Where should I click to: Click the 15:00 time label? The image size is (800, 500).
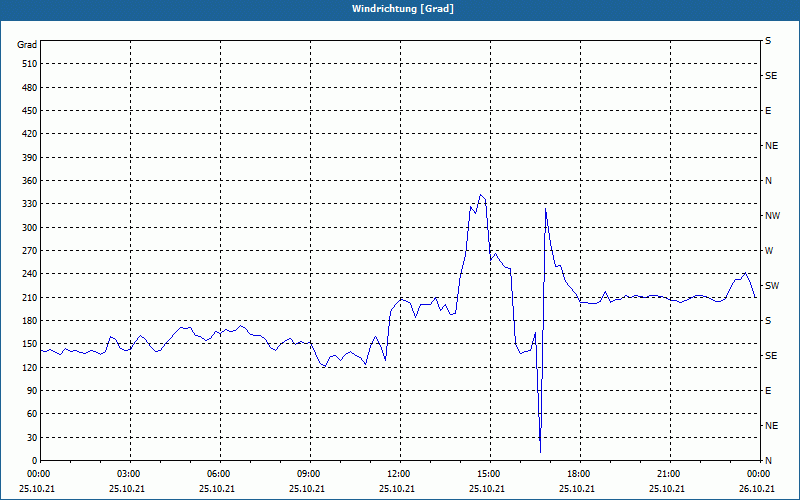point(490,474)
